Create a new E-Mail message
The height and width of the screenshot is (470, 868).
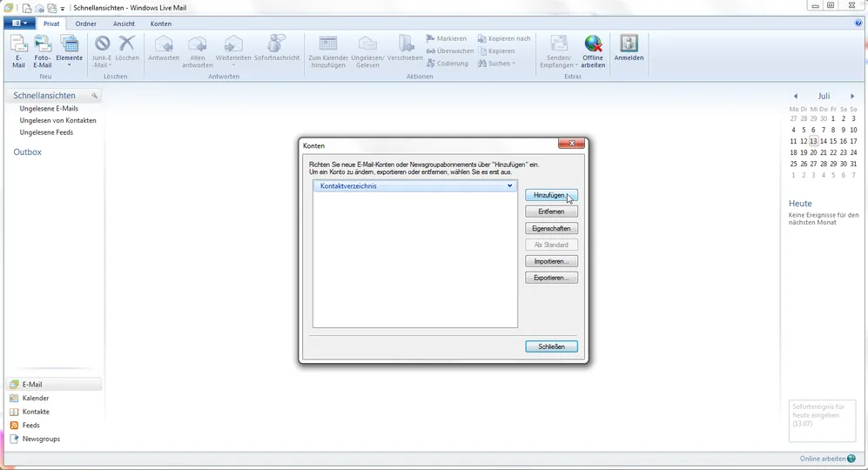click(19, 51)
